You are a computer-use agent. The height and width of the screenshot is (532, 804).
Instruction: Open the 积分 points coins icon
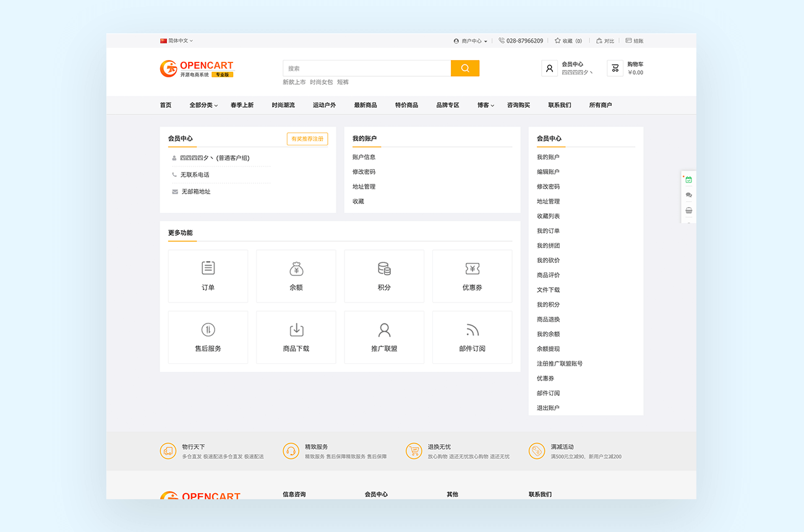(384, 268)
